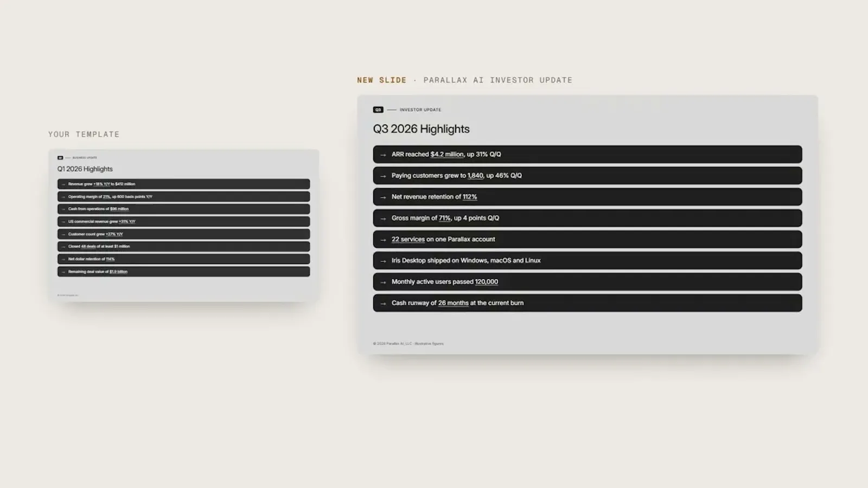Click the copyright footer on the template slide

(68, 295)
